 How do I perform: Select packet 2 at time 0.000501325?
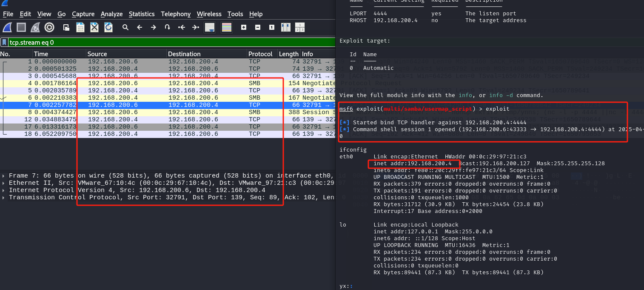click(168, 69)
